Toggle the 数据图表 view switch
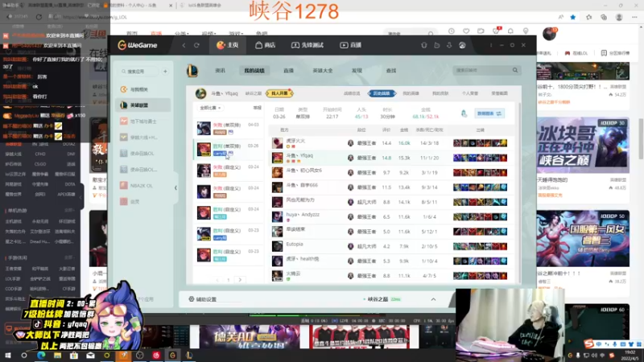Image resolution: width=644 pixels, height=362 pixels. tap(489, 113)
